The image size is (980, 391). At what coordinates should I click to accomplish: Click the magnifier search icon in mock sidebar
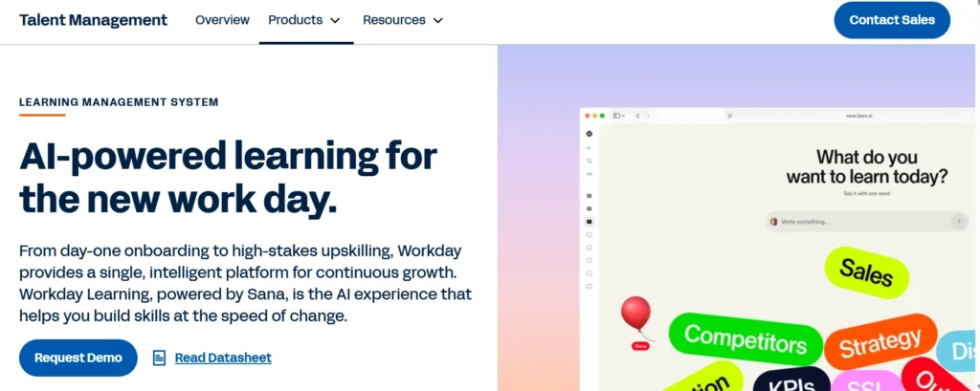coord(590,161)
